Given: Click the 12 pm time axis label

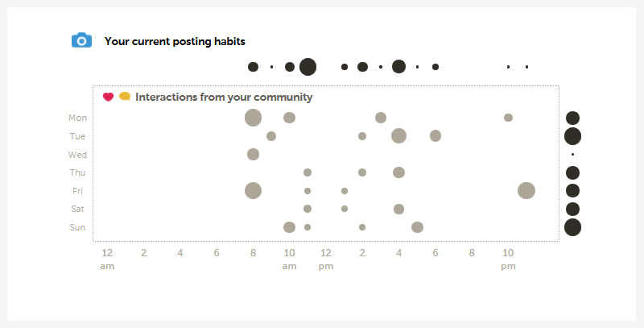Looking at the screenshot, I should point(326,259).
